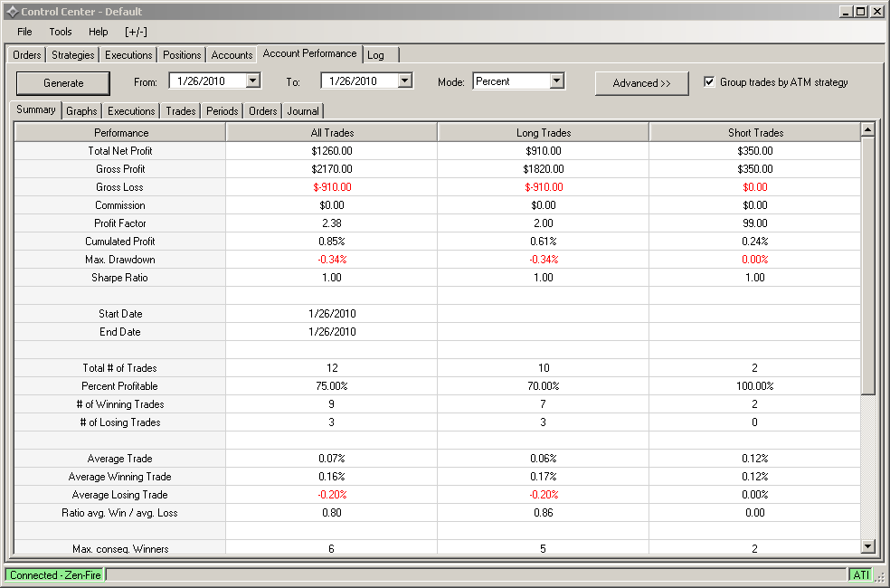Click the All Trades profit factor 2.38

(x=332, y=223)
